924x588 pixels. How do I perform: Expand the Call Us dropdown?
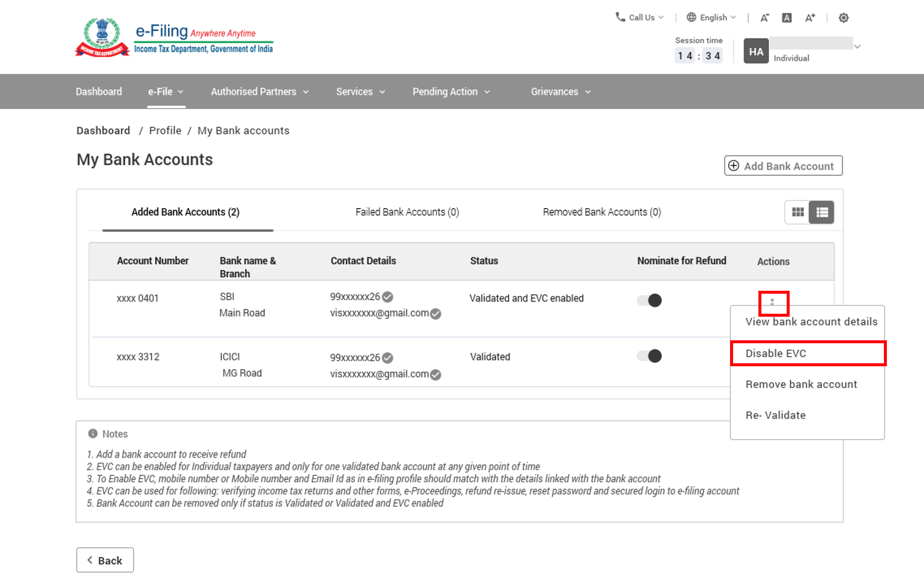pos(640,18)
